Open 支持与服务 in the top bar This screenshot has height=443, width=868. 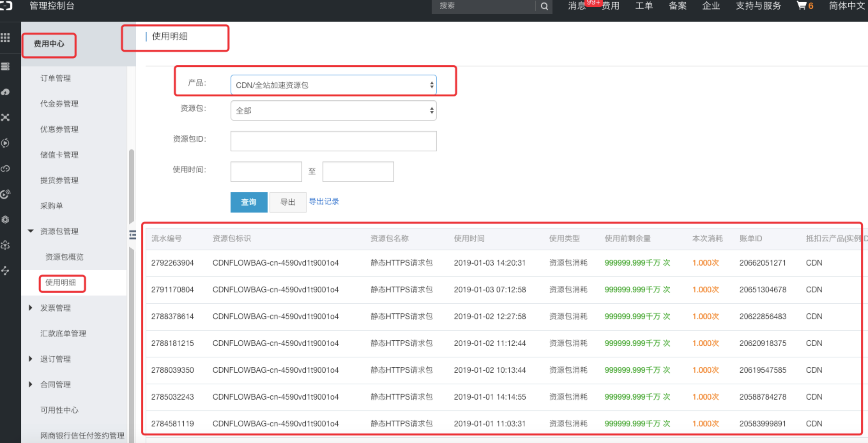[x=758, y=6]
